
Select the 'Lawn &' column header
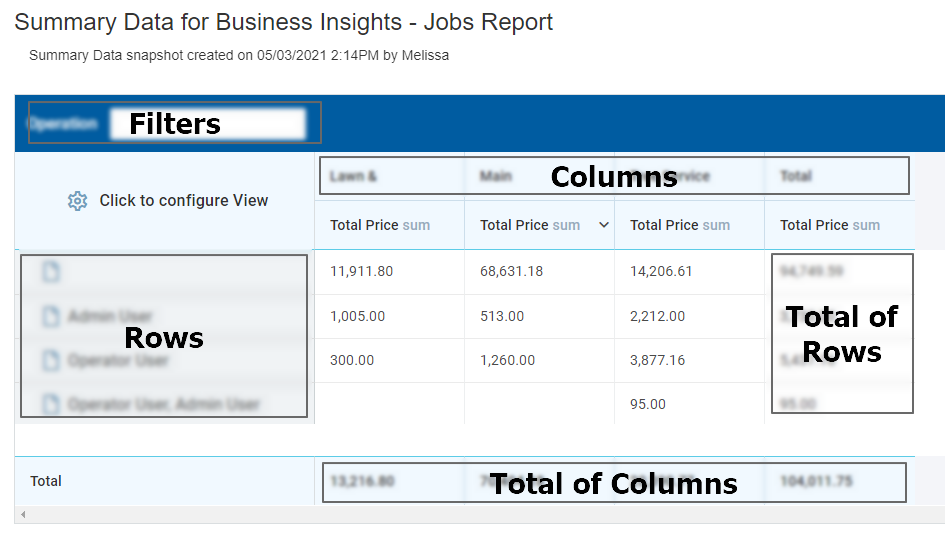[x=353, y=176]
